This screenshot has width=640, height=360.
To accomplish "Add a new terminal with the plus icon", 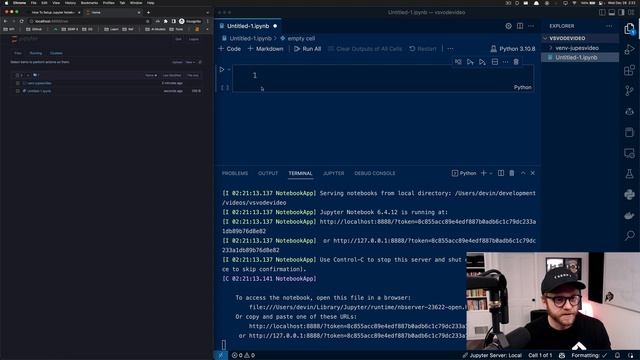I will [484, 173].
